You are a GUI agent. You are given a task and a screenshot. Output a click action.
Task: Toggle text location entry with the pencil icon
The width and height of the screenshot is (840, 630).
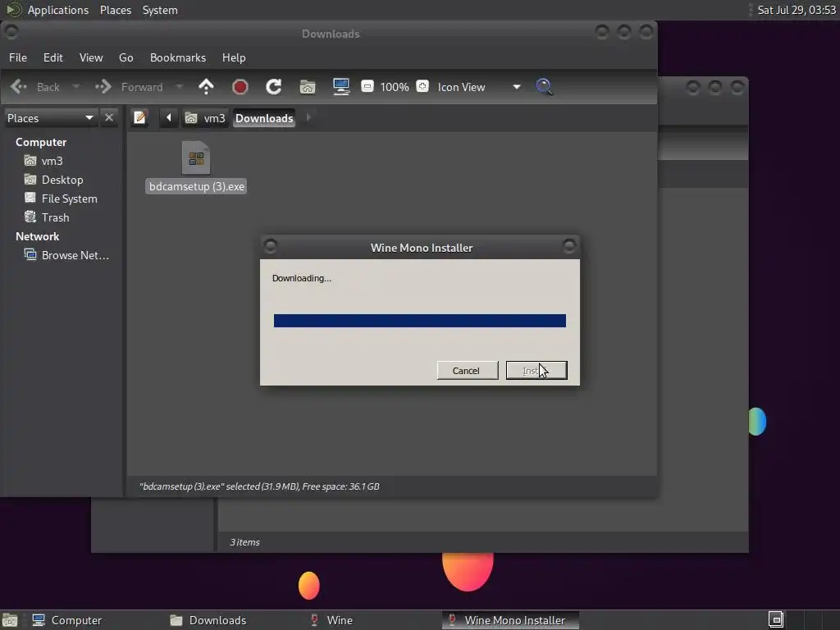(x=140, y=118)
